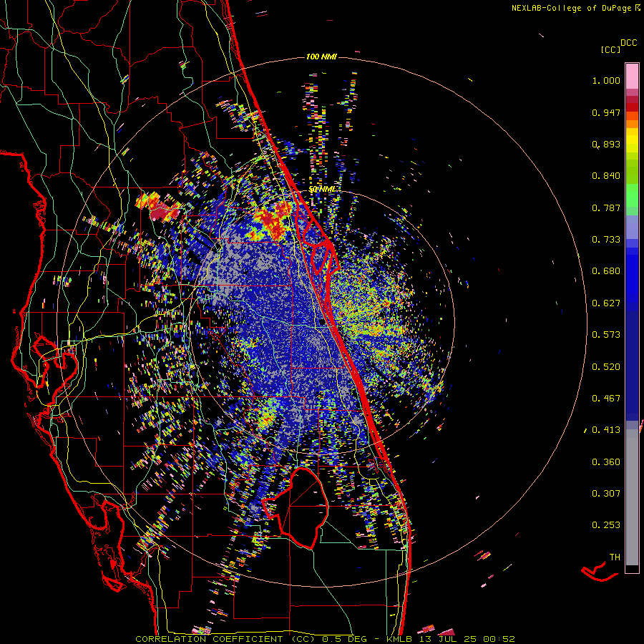Pick the dark red swatch above 0.947

tap(632, 107)
